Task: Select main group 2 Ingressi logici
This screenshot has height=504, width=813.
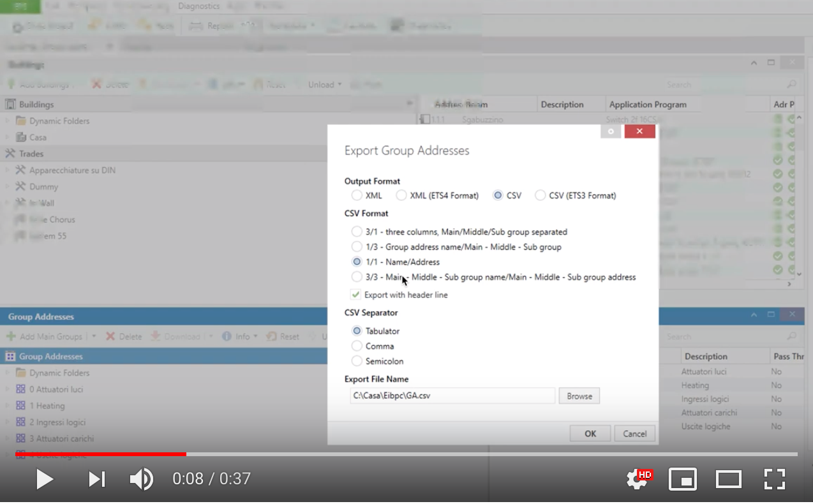Action: 57,422
